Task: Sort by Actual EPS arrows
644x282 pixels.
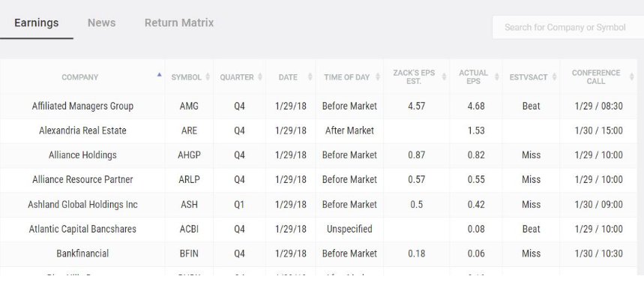Action: click(497, 76)
